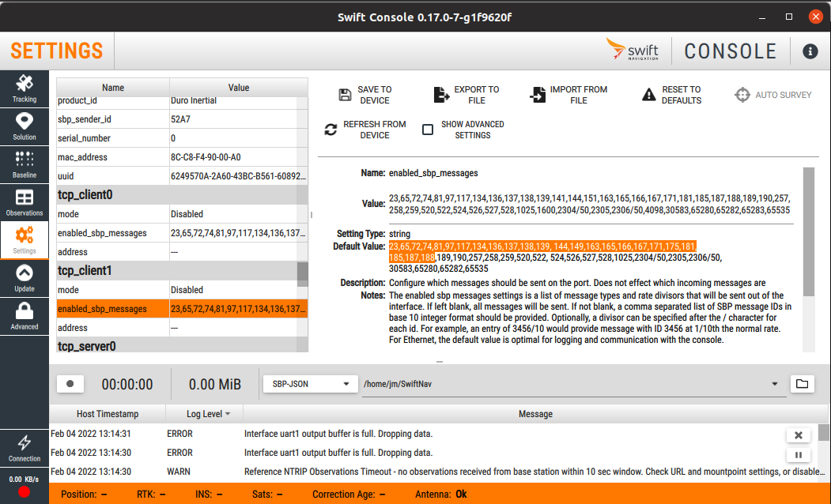Select the tcp_client0 enabled_sbp_messages row
The height and width of the screenshot is (504, 831).
pos(182,233)
